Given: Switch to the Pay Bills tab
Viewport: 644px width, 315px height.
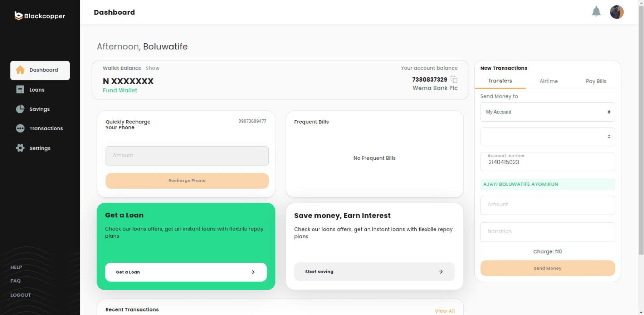Looking at the screenshot, I should point(596,81).
